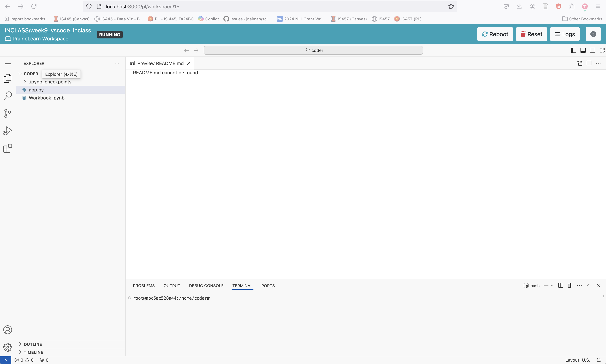Open Manage settings gear icon

tap(8, 347)
